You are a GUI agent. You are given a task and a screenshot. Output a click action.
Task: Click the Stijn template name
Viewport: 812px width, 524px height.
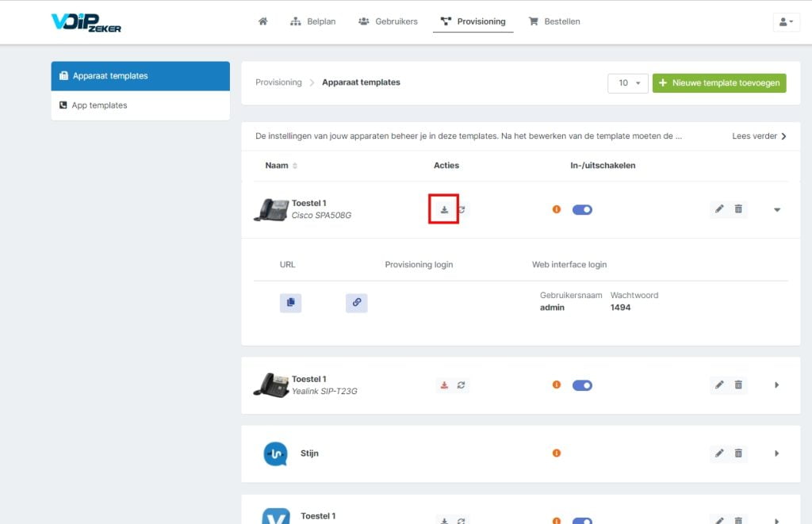point(310,453)
